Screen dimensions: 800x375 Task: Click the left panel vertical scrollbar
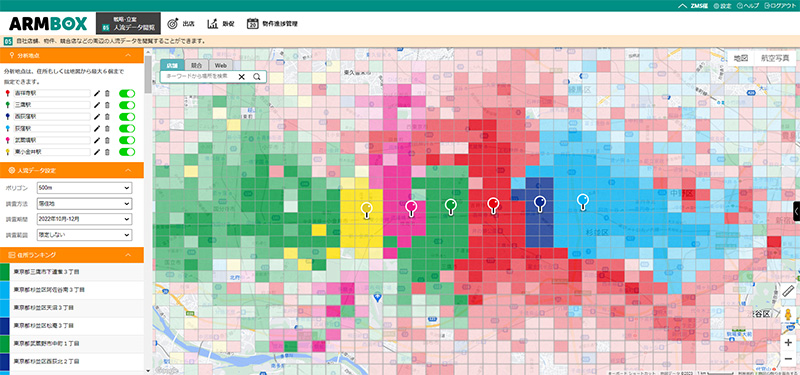[x=148, y=74]
